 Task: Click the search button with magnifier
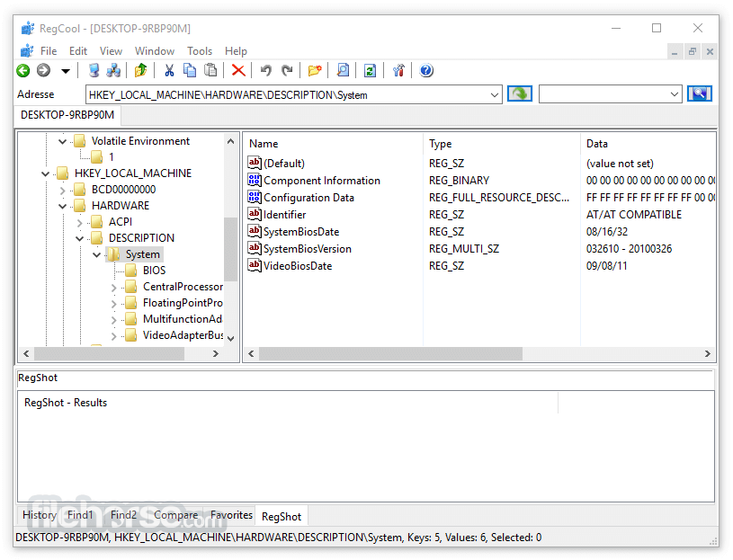point(700,93)
